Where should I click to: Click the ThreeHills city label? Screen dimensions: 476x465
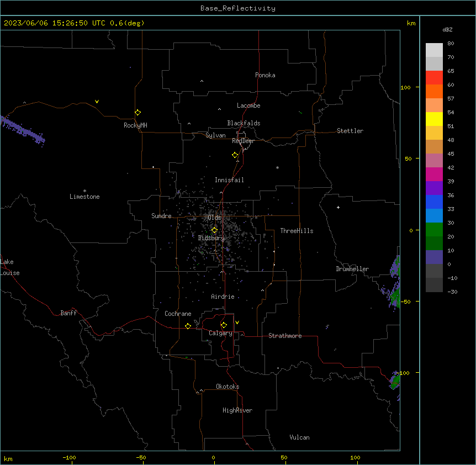click(297, 231)
